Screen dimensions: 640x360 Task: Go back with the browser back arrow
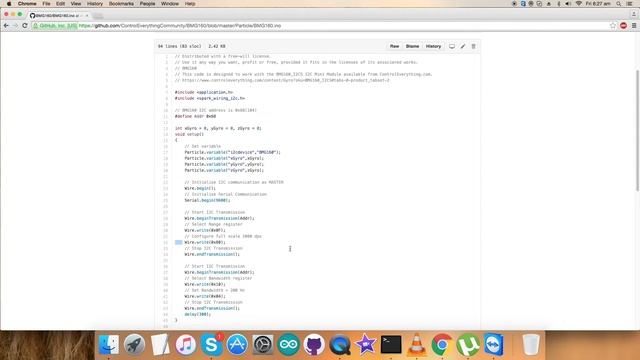6,25
